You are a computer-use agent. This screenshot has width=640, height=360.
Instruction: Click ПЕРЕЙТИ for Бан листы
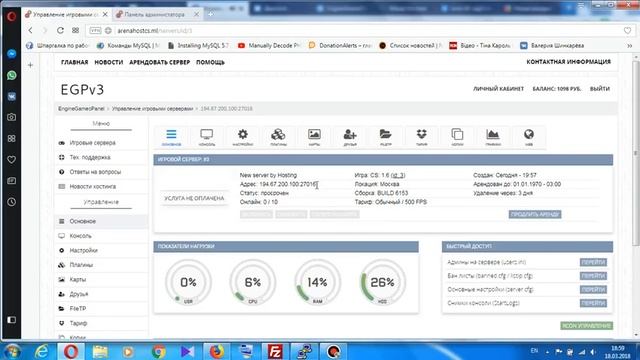click(x=593, y=276)
